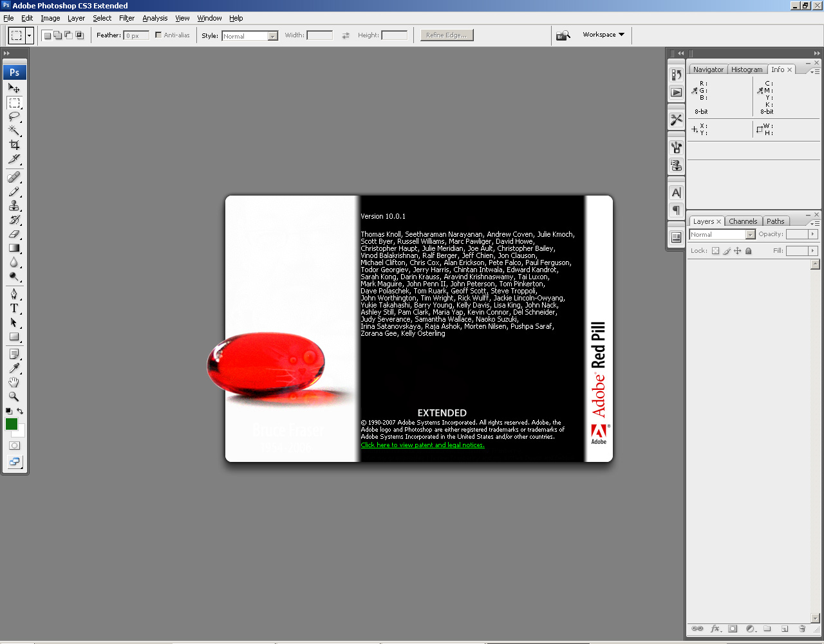Screen dimensions: 824x644
Task: Choose Add to selection mode
Action: tap(58, 35)
